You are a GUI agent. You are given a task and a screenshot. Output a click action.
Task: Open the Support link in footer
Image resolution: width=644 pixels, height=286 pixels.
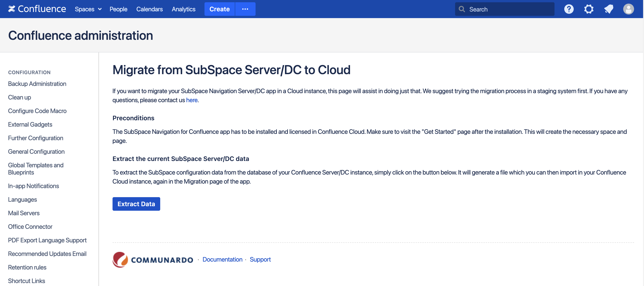(260, 260)
